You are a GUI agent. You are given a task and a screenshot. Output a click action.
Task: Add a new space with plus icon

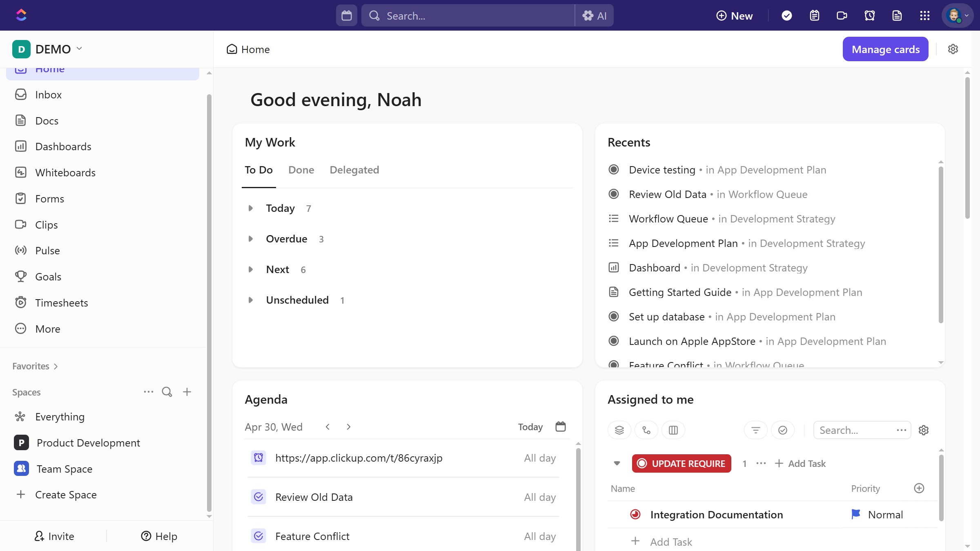[187, 392]
